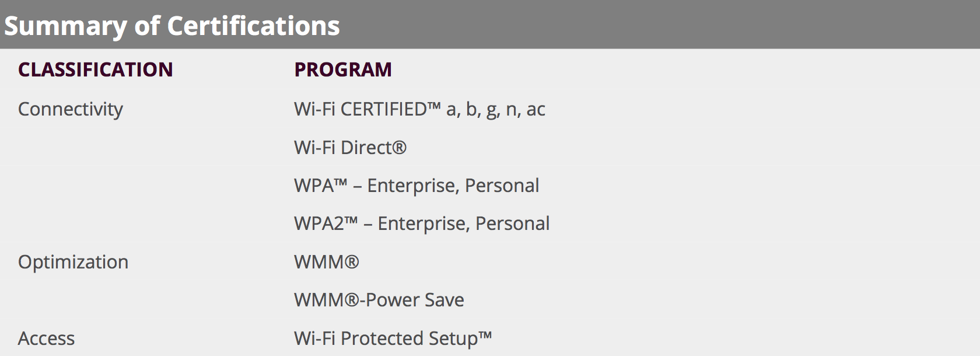Viewport: 980px width, 356px height.
Task: Select 'Enterprise' in the WPA2™ row
Action: coord(423,224)
